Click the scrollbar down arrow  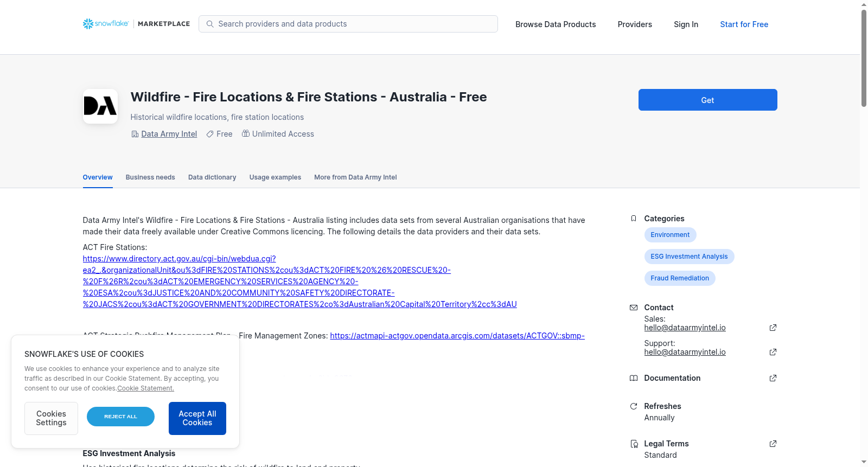(864, 463)
